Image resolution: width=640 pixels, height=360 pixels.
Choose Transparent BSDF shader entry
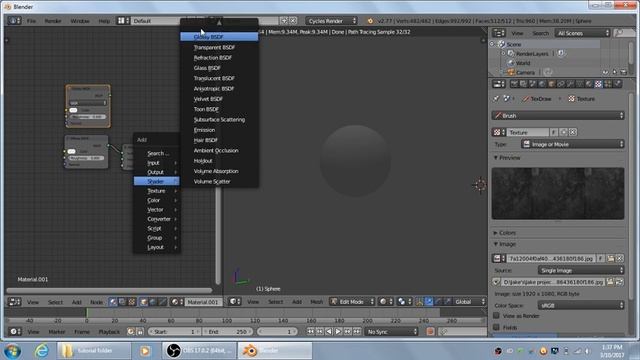pos(219,47)
